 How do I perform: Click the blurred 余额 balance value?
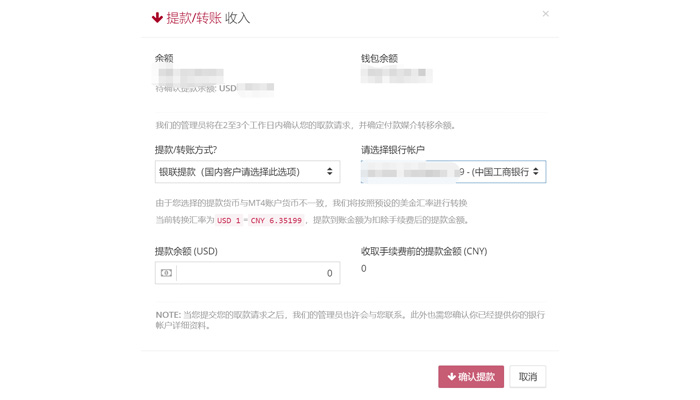pyautogui.click(x=188, y=75)
